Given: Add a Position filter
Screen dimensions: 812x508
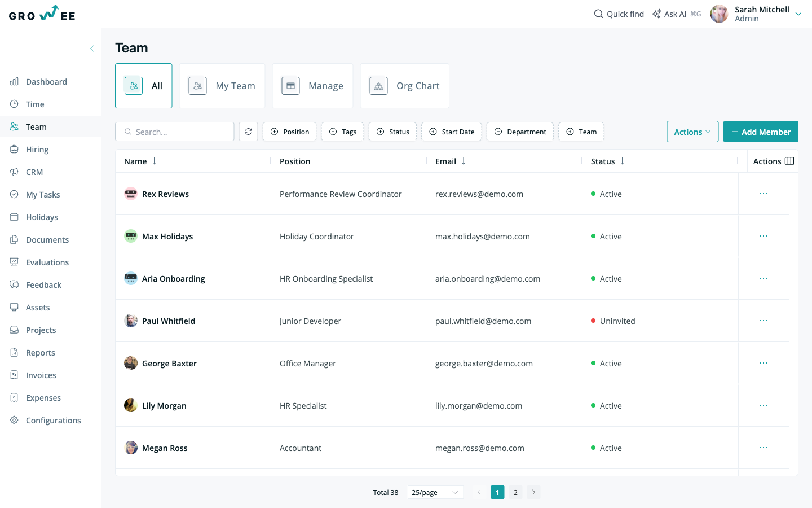Looking at the screenshot, I should pos(290,132).
